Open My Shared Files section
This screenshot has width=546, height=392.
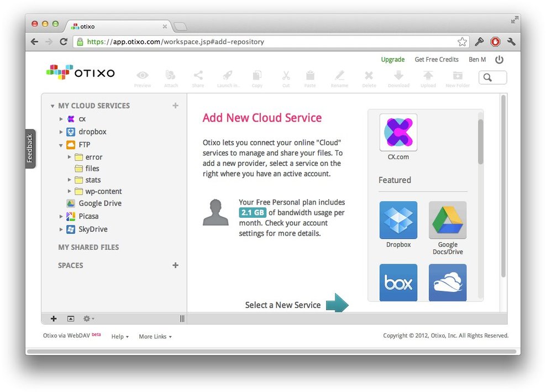click(88, 247)
